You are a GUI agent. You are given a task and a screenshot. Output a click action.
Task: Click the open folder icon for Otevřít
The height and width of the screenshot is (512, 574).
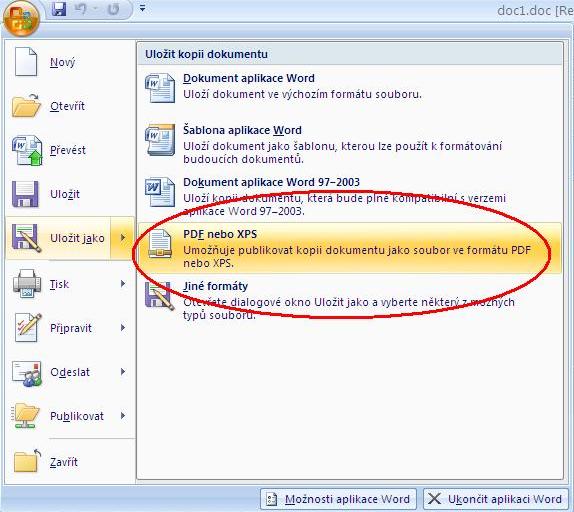pos(26,106)
